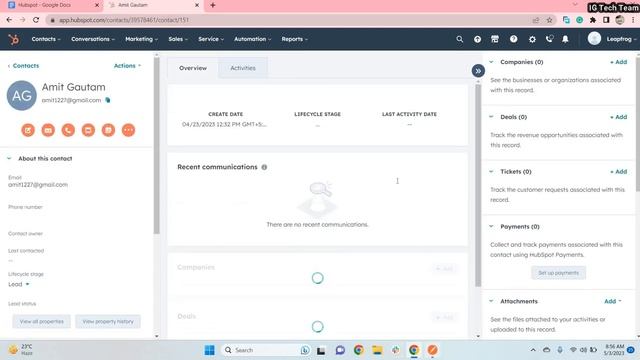This screenshot has width=640, height=360.
Task: Open the Marketing navigation menu
Action: click(x=141, y=39)
